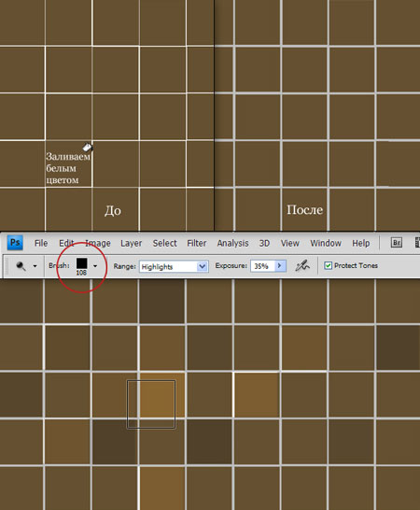The width and height of the screenshot is (420, 510).
Task: Toggle the Protect Tones checkbox
Action: point(329,265)
